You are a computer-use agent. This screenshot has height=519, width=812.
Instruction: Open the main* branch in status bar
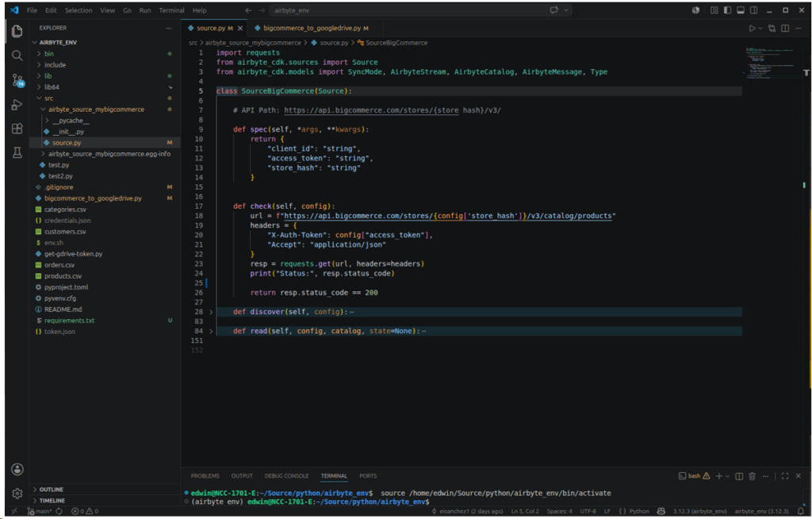pyautogui.click(x=40, y=511)
